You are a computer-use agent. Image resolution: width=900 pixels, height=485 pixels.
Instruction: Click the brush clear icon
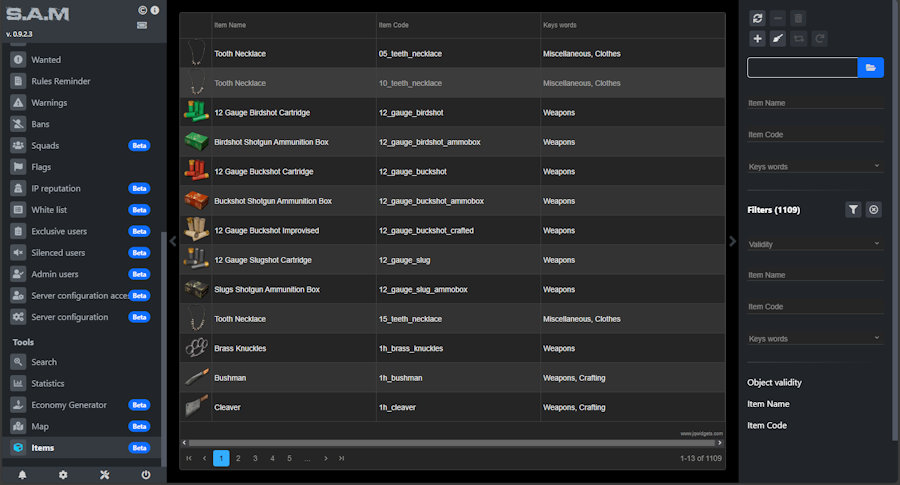tap(777, 38)
